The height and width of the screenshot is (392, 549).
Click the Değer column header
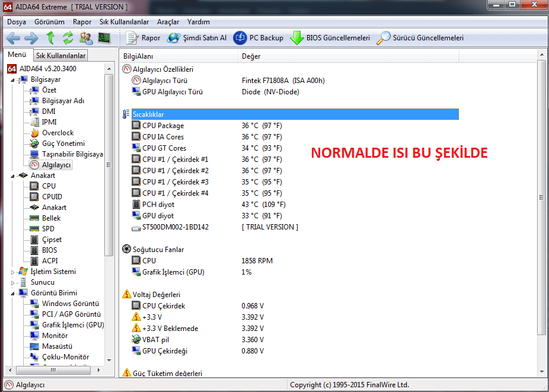coord(349,56)
